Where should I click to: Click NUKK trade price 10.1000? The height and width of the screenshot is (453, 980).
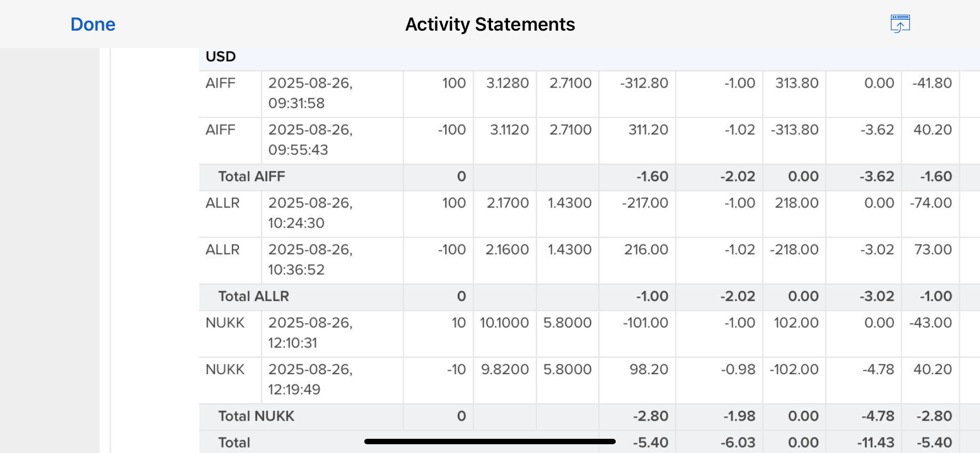[x=504, y=323]
